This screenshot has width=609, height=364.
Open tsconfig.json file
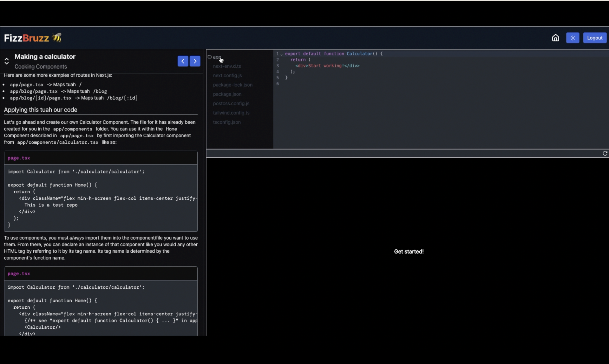226,122
